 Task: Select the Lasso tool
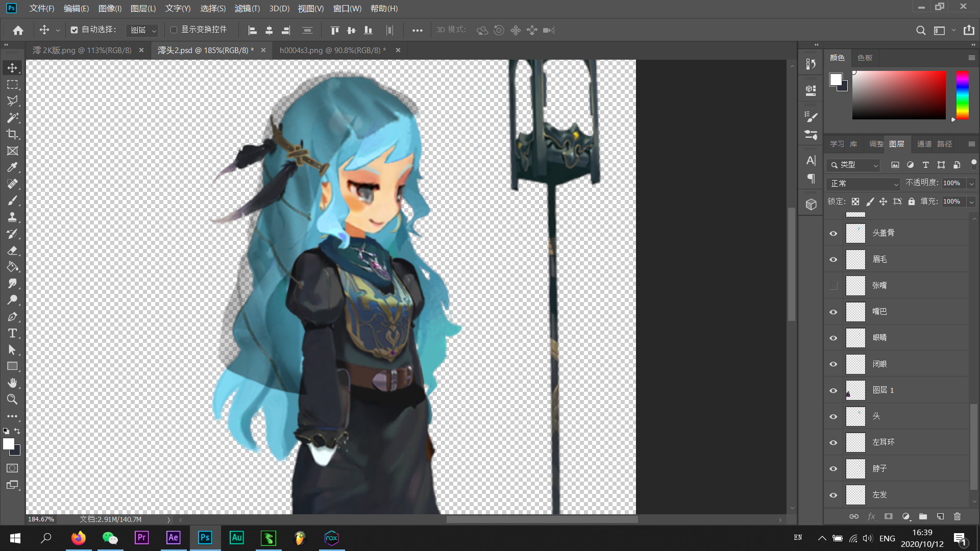click(x=12, y=101)
